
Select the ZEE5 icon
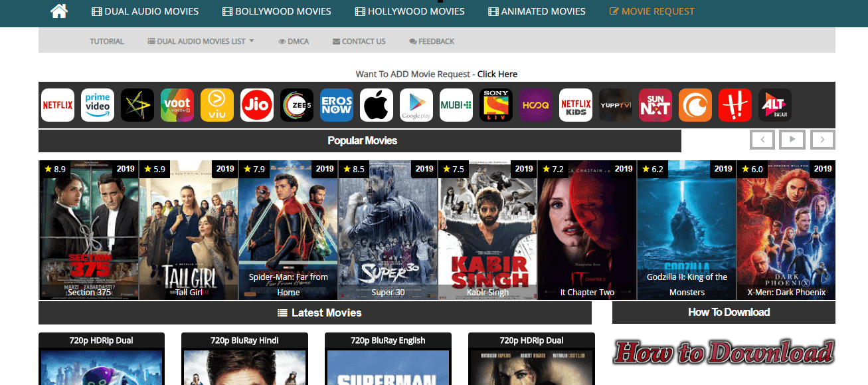[297, 105]
